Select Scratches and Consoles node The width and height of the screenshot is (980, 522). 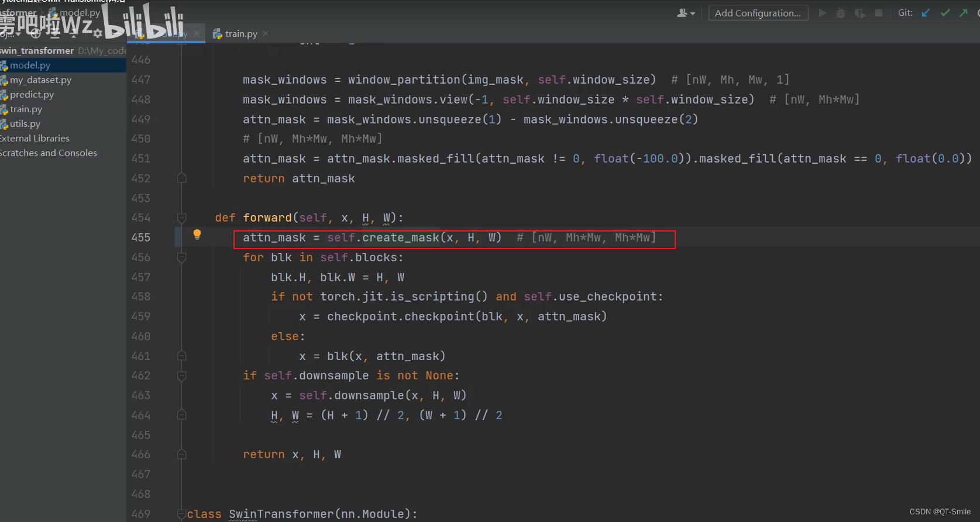tap(49, 153)
